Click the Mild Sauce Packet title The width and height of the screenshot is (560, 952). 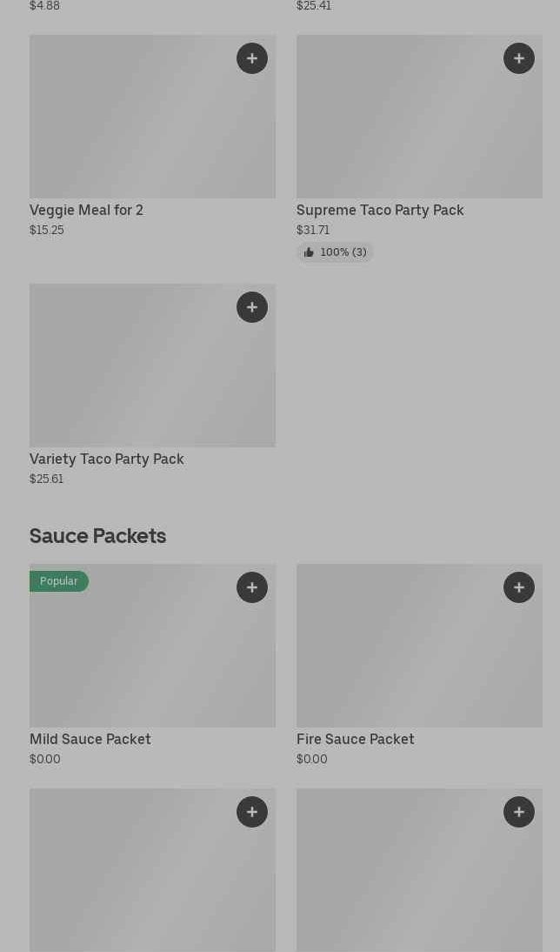pyautogui.click(x=90, y=740)
